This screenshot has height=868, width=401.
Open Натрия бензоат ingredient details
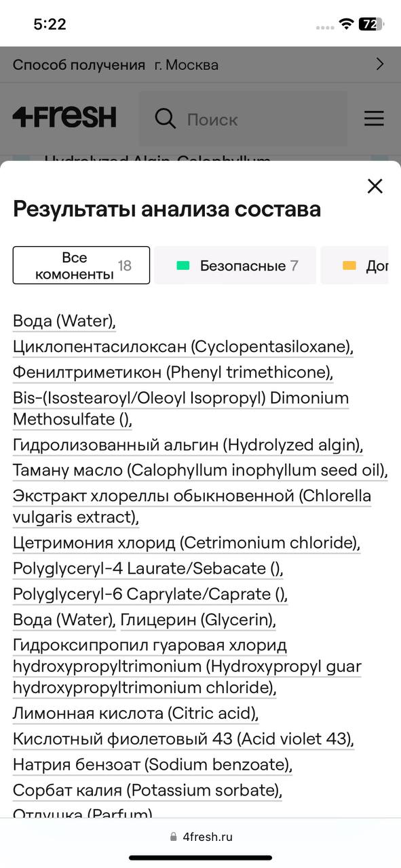point(153,765)
